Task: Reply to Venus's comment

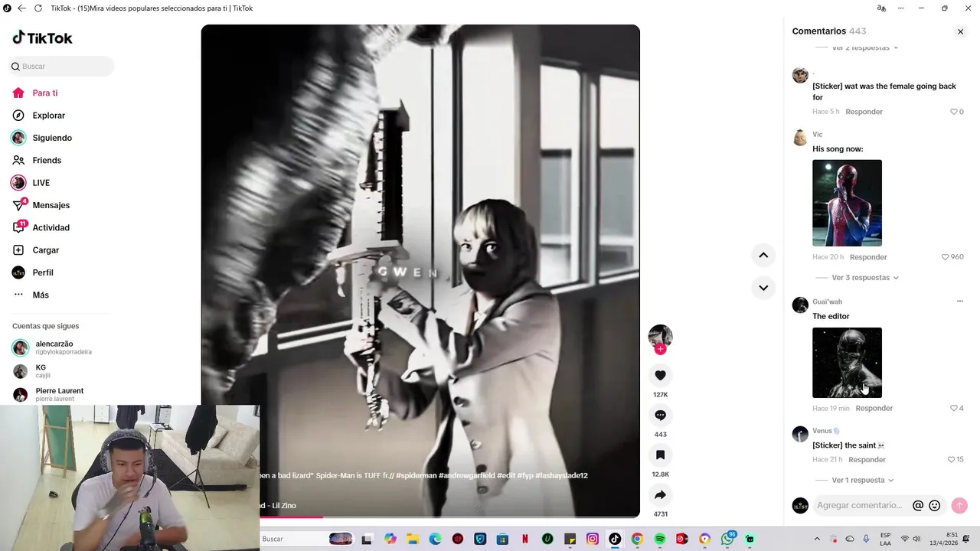Action: [x=867, y=460]
